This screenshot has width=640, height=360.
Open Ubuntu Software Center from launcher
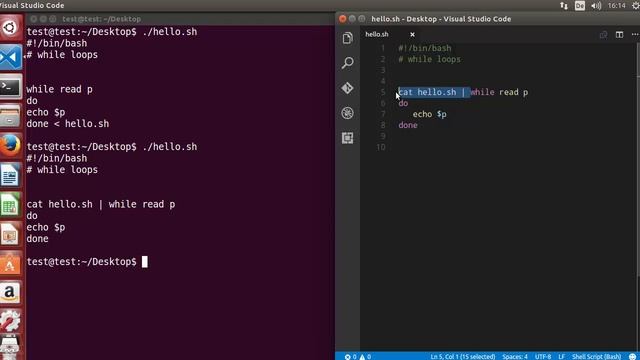11,263
